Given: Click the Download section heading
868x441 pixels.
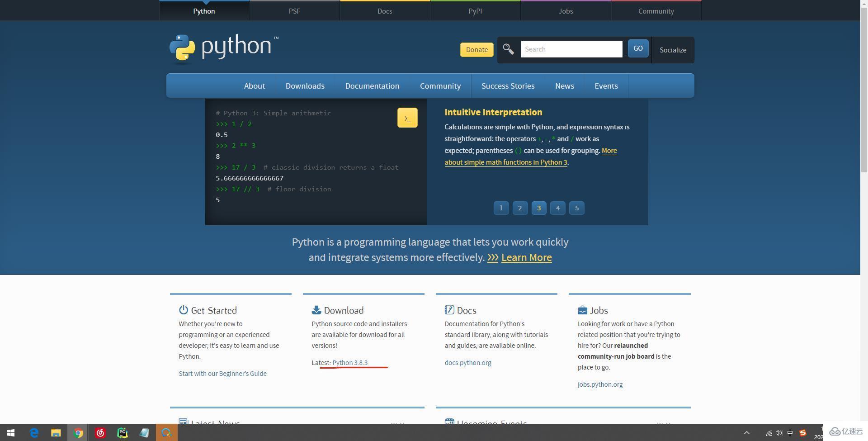Looking at the screenshot, I should point(344,310).
